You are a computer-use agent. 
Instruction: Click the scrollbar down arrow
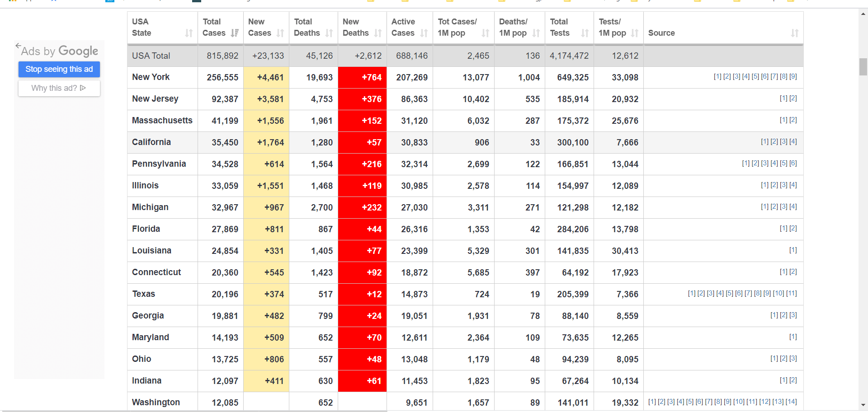pyautogui.click(x=863, y=405)
